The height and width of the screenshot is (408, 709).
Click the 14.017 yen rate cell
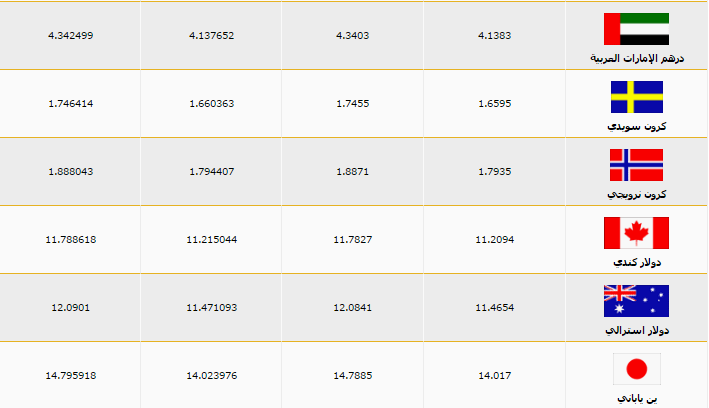pos(495,375)
